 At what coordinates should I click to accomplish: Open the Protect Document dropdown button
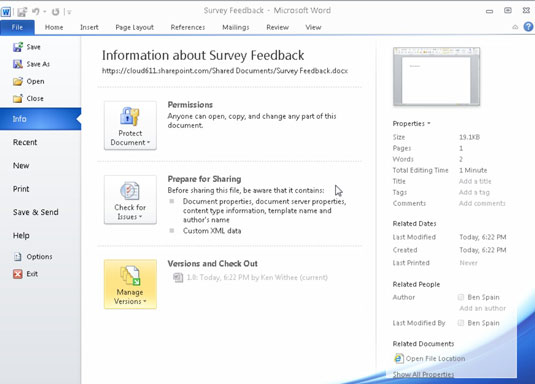pyautogui.click(x=130, y=125)
